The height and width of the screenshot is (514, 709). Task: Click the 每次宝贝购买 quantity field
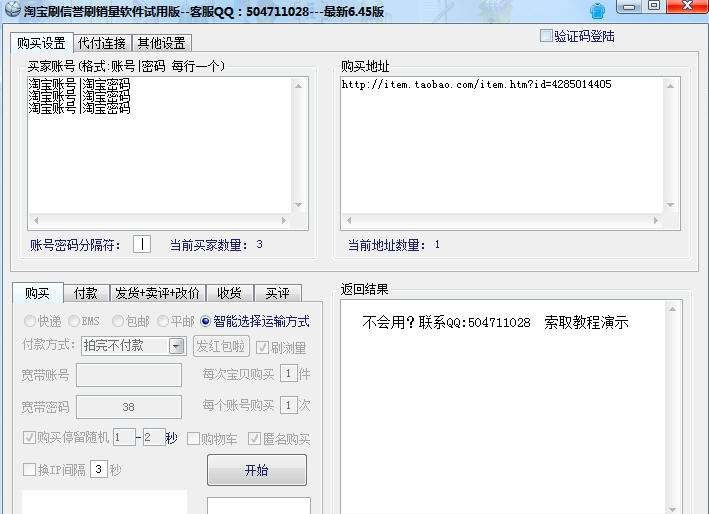tap(289, 374)
